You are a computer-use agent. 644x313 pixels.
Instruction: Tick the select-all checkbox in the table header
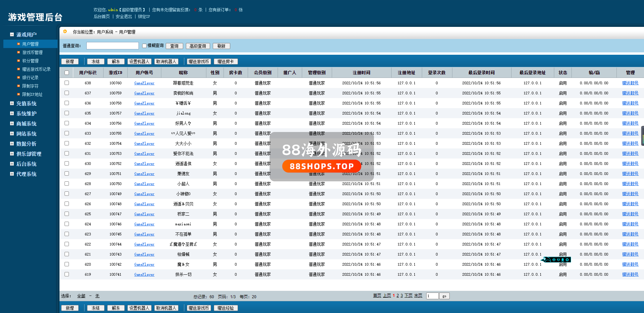pos(67,73)
